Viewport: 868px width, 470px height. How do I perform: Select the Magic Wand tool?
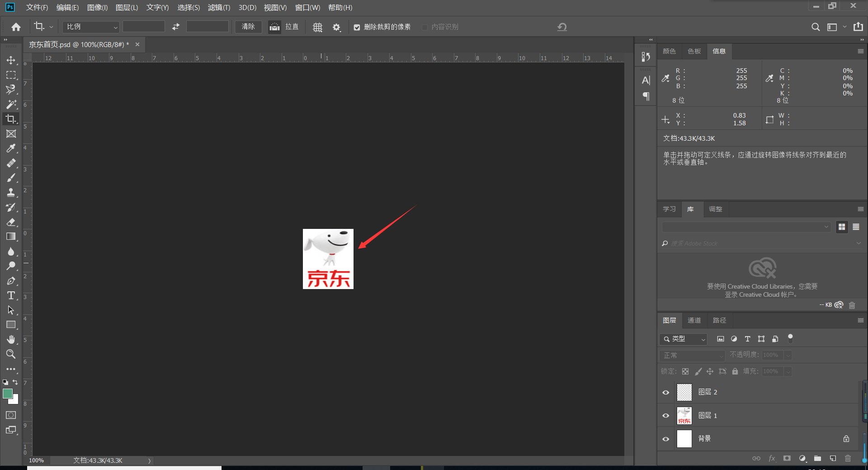11,104
